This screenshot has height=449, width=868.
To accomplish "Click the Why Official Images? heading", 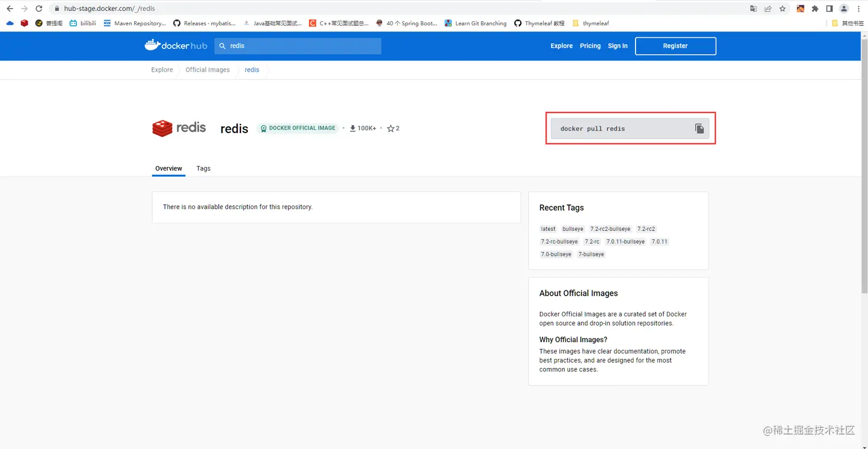I will [573, 340].
